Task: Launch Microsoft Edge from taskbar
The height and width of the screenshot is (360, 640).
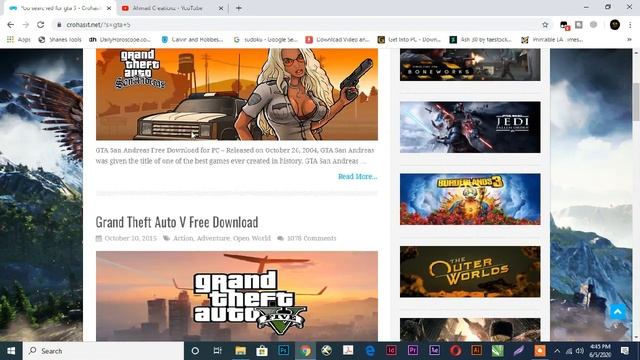Action: point(370,351)
